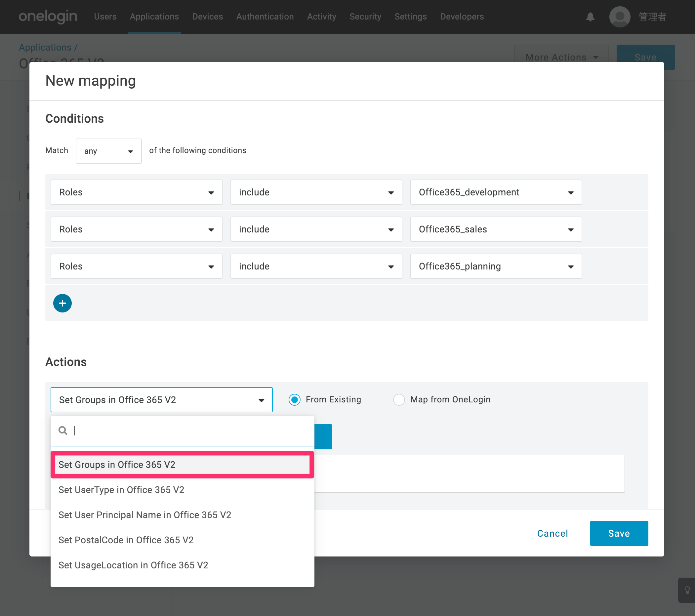Open the Match any dropdown
The height and width of the screenshot is (616, 695).
click(x=108, y=151)
